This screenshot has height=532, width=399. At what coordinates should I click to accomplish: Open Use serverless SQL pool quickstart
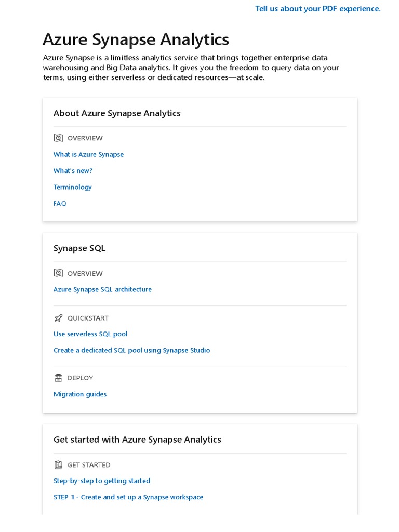(90, 334)
